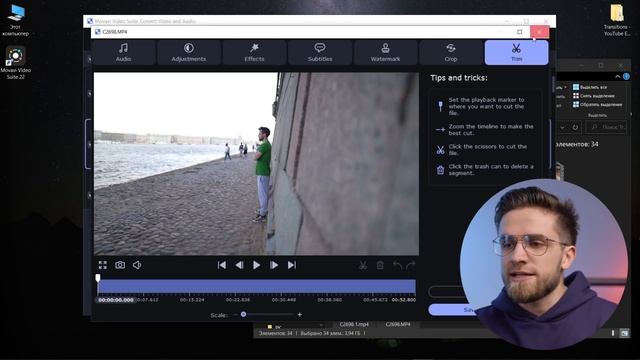The image size is (640, 360).
Task: Click 'Обратить выделение' in Explorer window
Action: click(598, 104)
